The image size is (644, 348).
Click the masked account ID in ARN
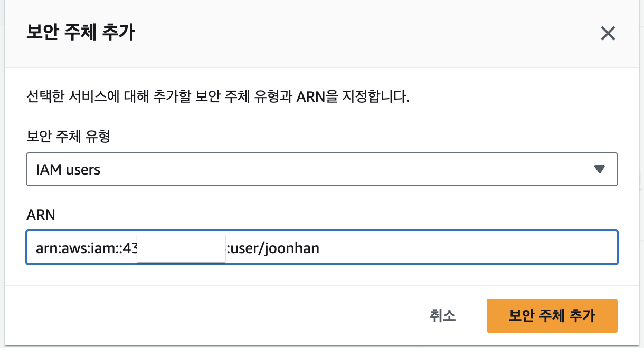[x=181, y=247]
